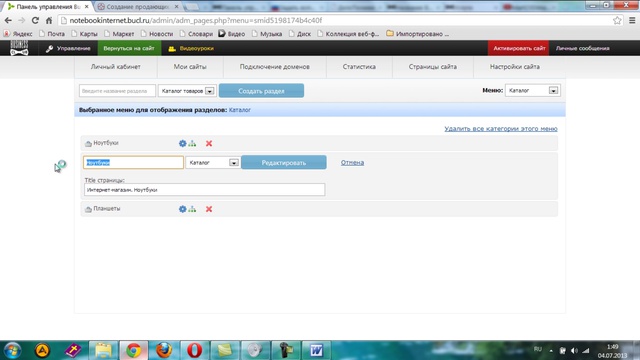Click the Активировать сайт button
Viewport: 640px width, 360px height.
pos(519,48)
